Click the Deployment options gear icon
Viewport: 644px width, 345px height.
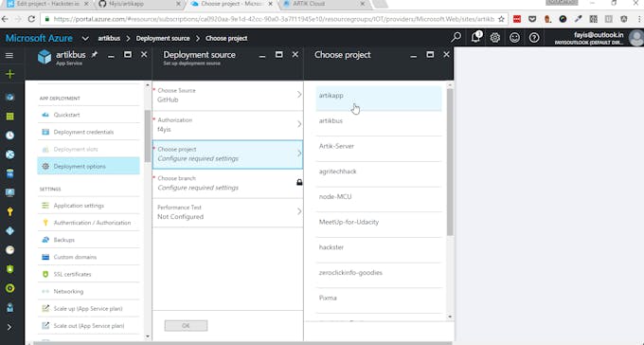pos(45,166)
